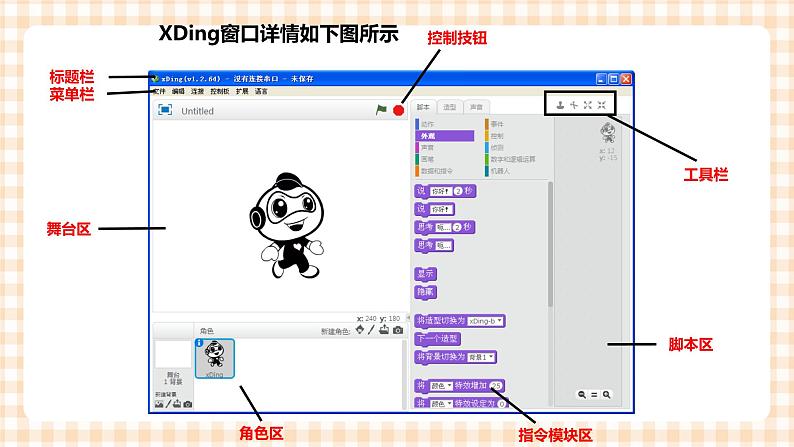The width and height of the screenshot is (794, 447).
Task: Zoom out the script area
Action: 582,394
